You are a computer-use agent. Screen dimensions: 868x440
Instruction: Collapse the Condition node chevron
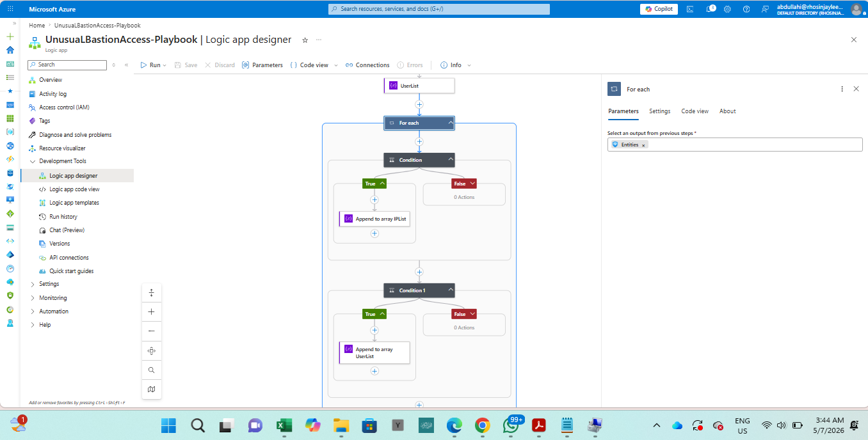point(451,160)
